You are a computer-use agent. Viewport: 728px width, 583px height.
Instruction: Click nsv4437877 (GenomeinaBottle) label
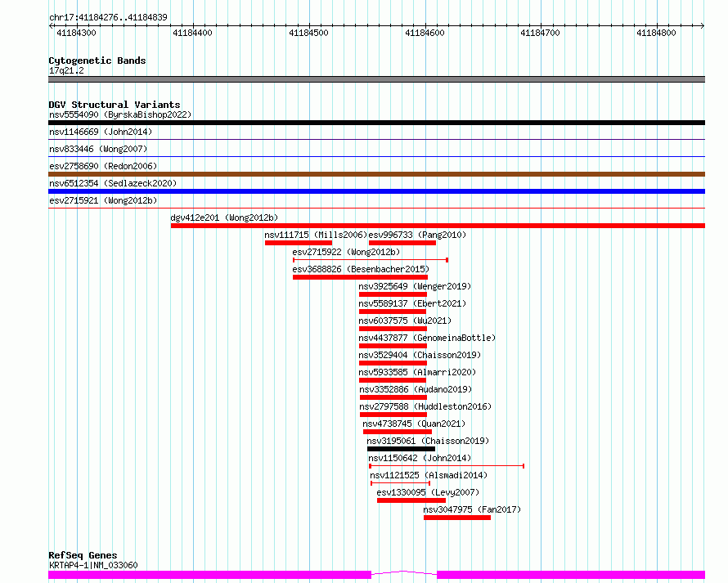coord(427,338)
